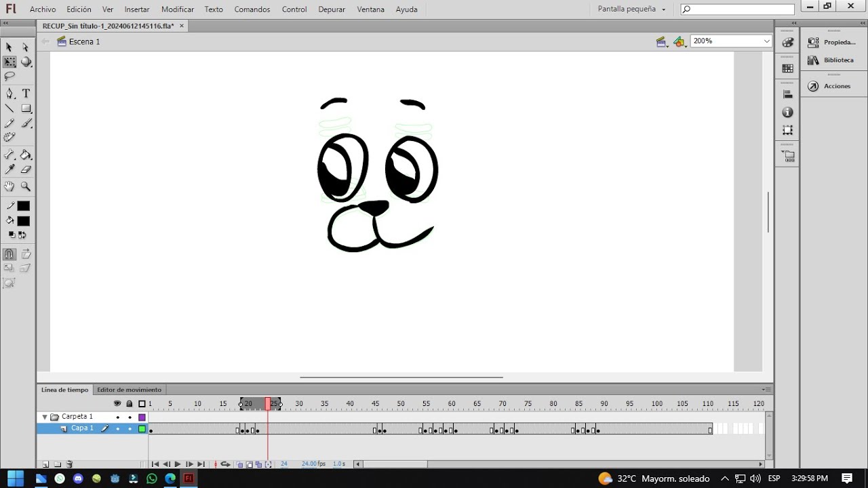This screenshot has width=868, height=488.
Task: Delete layer trash icon
Action: (69, 464)
